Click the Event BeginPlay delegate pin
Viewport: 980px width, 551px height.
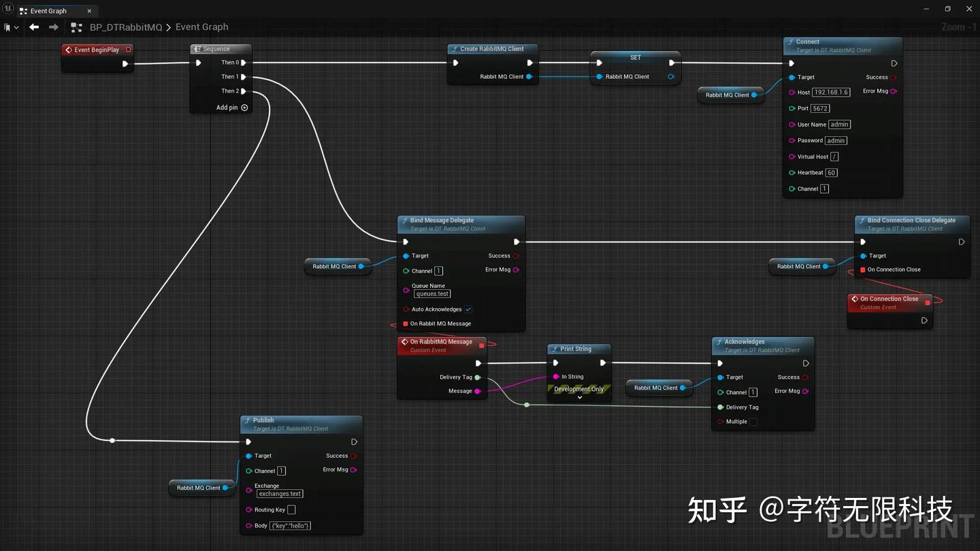pos(128,50)
